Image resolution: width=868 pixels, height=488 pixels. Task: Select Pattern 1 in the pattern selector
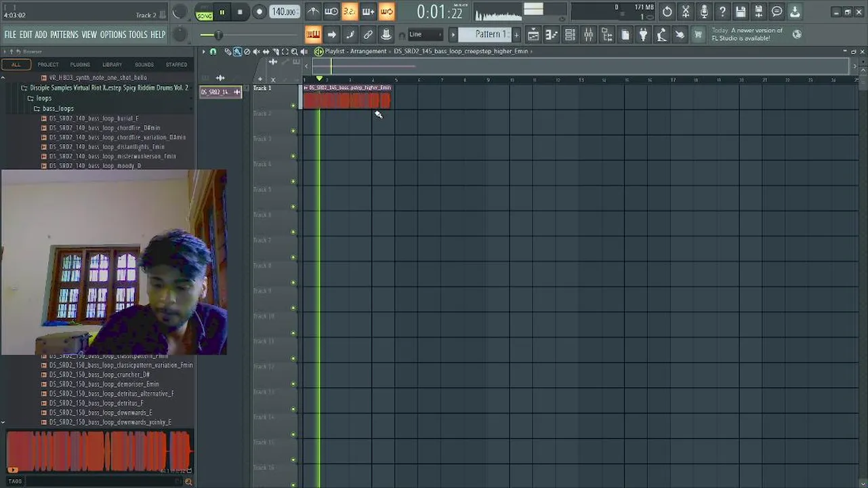(x=485, y=35)
